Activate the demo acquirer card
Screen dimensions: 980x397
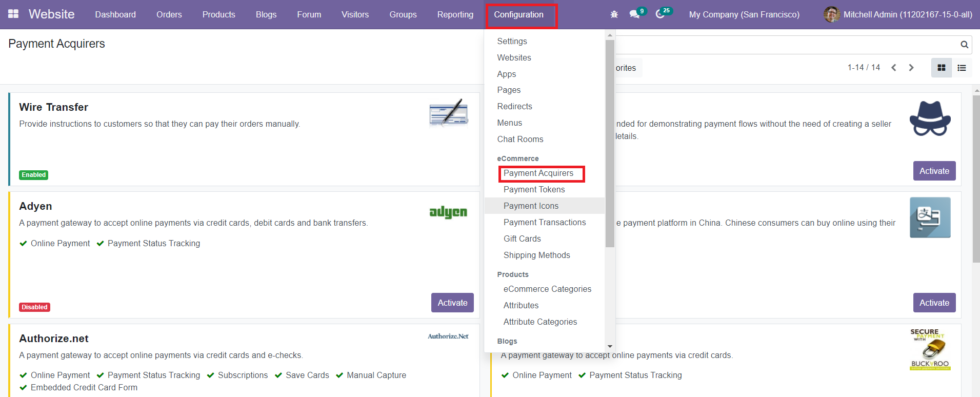(x=934, y=171)
